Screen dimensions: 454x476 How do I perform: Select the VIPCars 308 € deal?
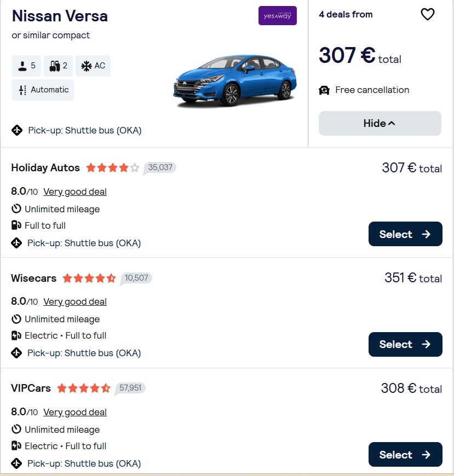(405, 455)
